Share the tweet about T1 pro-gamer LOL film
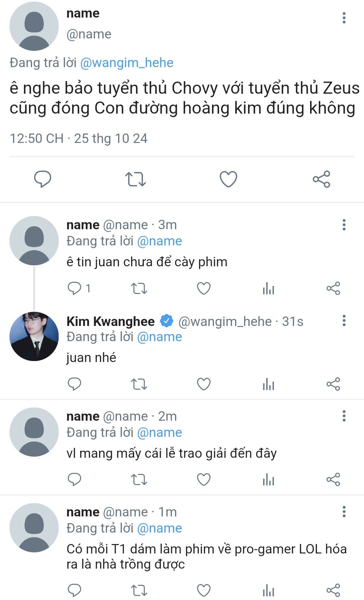Screen dimensions: 364x600 coord(333,590)
